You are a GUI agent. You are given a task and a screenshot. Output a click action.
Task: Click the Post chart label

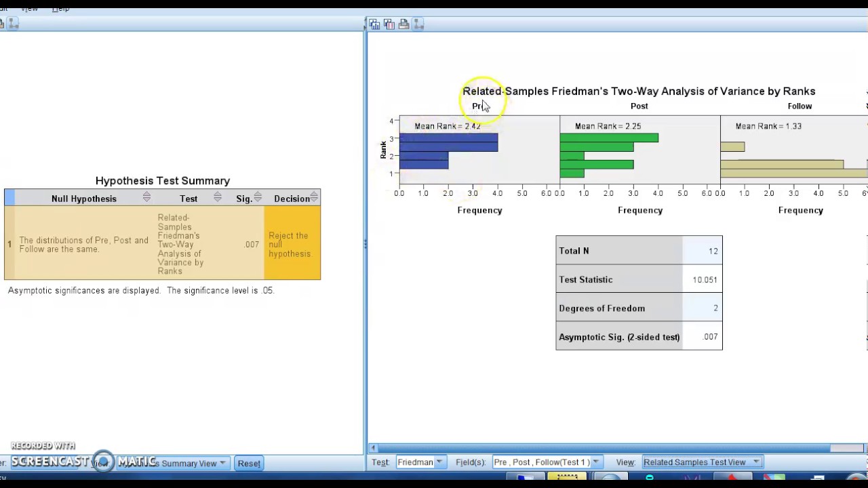[x=639, y=106]
